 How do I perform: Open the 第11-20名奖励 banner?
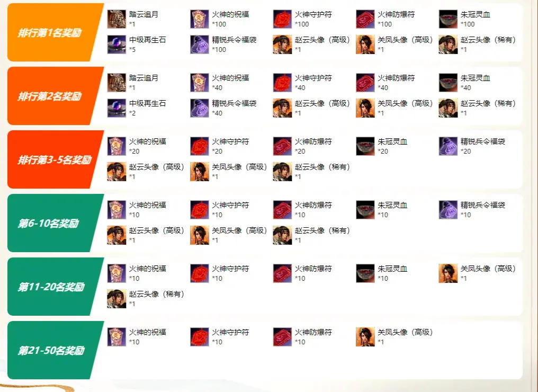click(55, 287)
